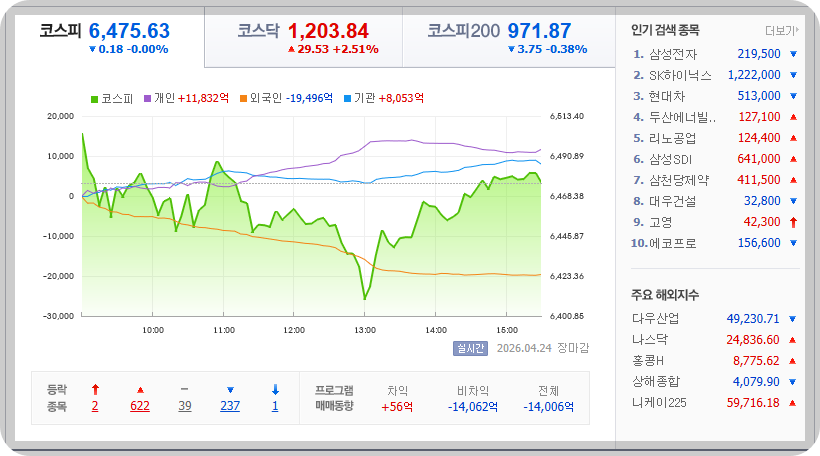Open rising stocks count 622
Viewport: 820px width, 456px height.
140,406
